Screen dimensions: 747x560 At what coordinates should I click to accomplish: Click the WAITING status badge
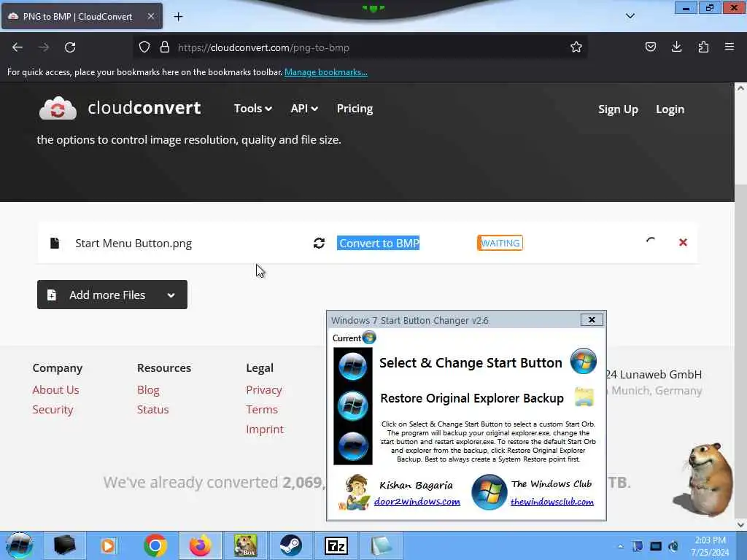[x=500, y=243]
